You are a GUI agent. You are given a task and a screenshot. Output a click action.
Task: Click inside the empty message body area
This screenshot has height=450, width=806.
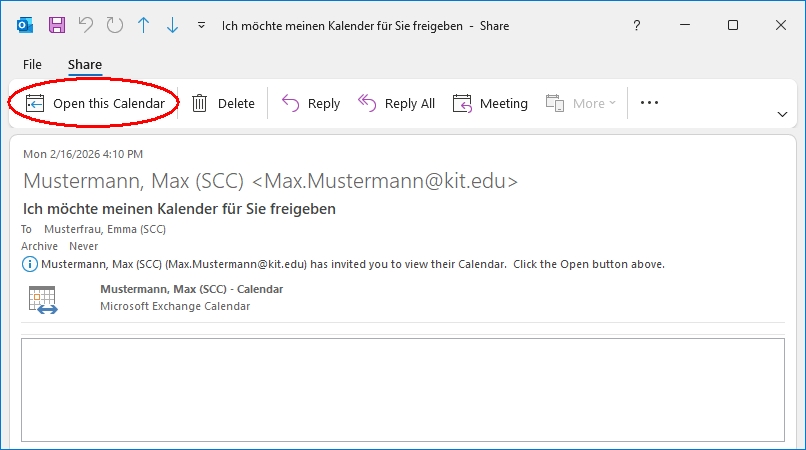(402, 390)
